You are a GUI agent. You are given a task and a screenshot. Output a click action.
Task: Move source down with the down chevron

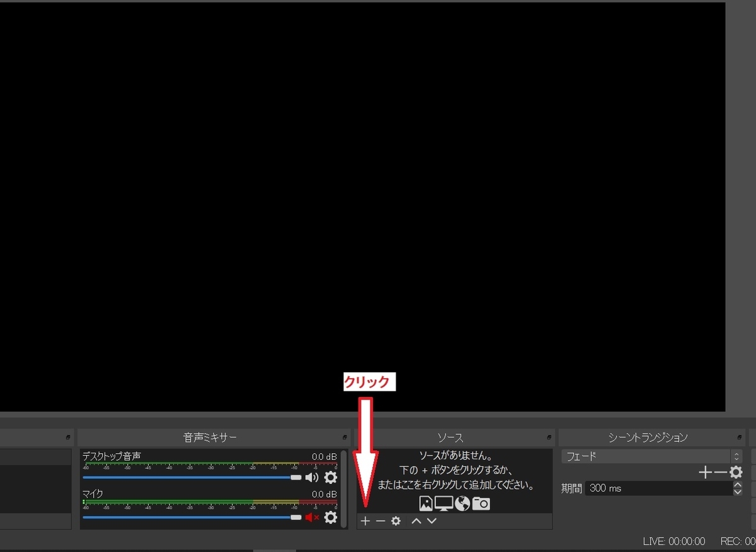coord(432,521)
